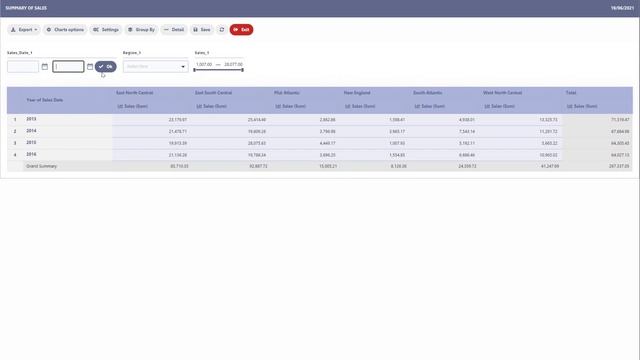Click the South Atlantic column header
640x360 pixels.
427,93
